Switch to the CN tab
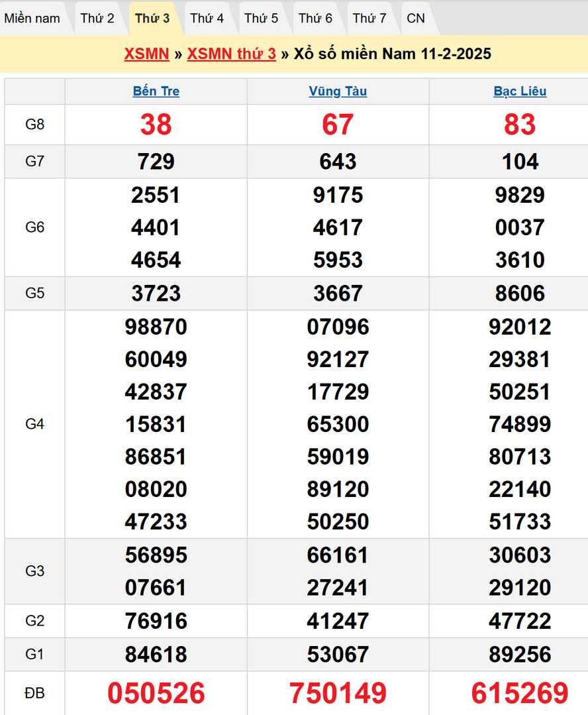Screen dimensions: 588x715 [x=416, y=18]
